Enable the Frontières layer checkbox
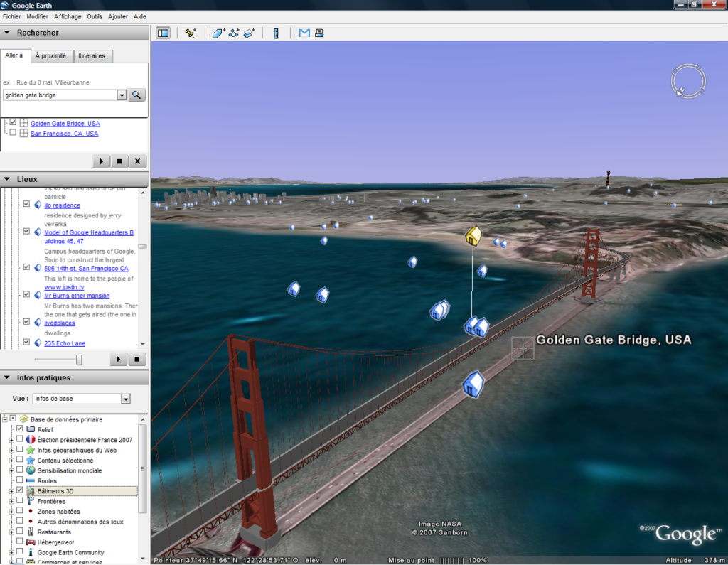This screenshot has height=565, width=728. point(19,500)
